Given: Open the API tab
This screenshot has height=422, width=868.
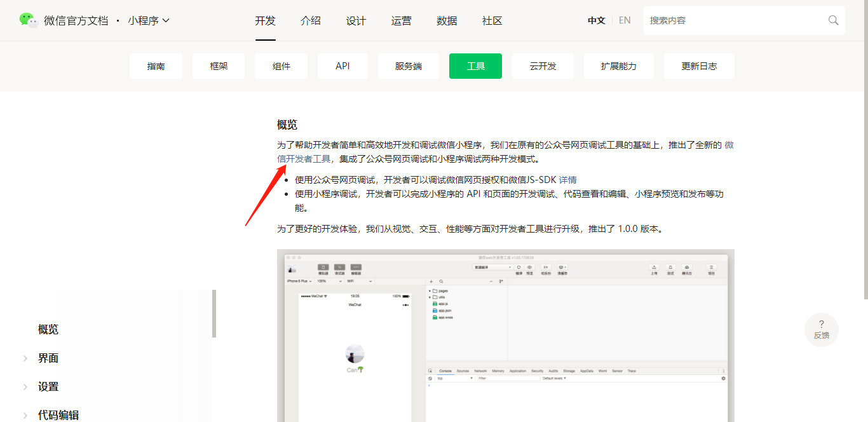Looking at the screenshot, I should (342, 66).
